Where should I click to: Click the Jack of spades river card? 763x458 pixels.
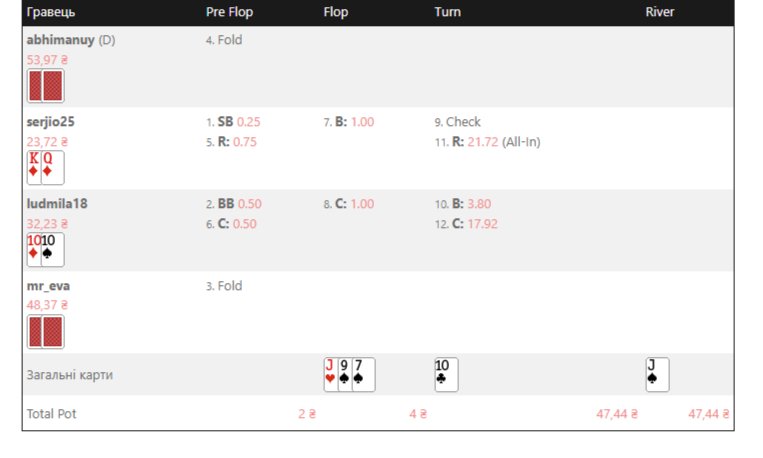[x=657, y=375]
